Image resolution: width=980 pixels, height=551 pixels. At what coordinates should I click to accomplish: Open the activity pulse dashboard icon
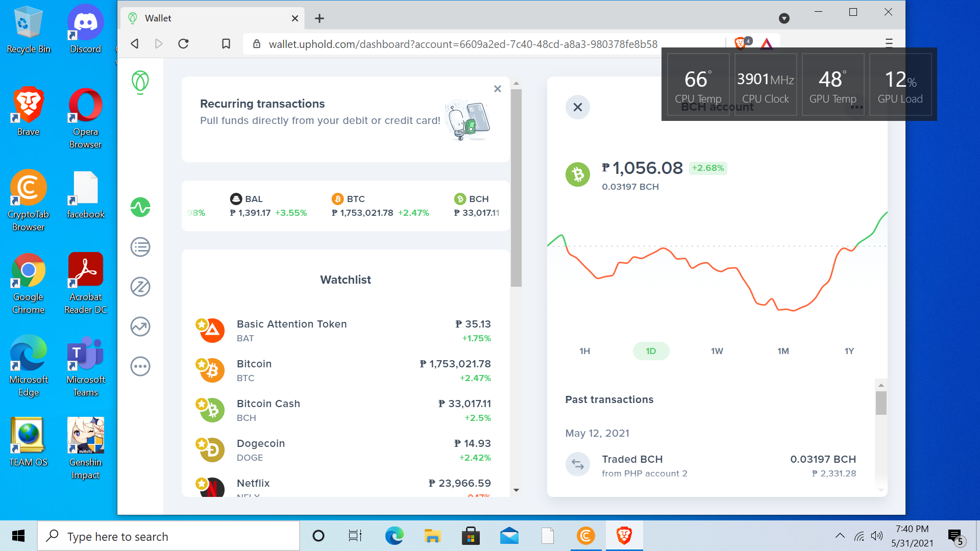pyautogui.click(x=140, y=207)
